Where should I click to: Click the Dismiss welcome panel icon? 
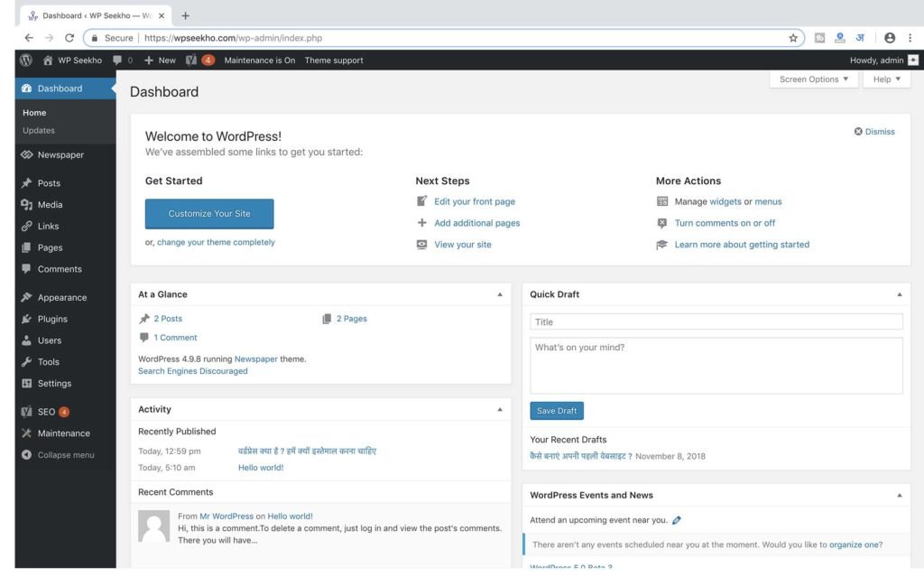858,132
